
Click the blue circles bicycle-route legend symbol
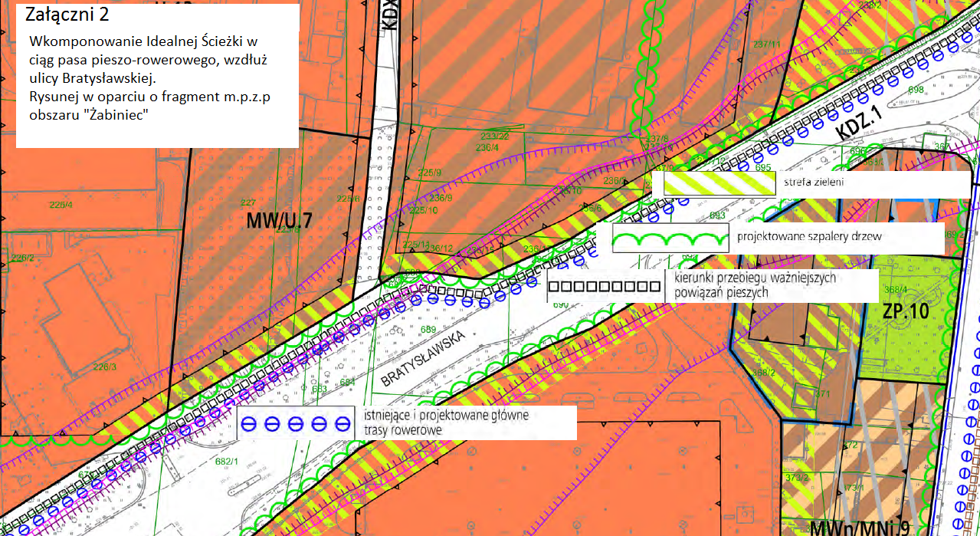coord(293,423)
